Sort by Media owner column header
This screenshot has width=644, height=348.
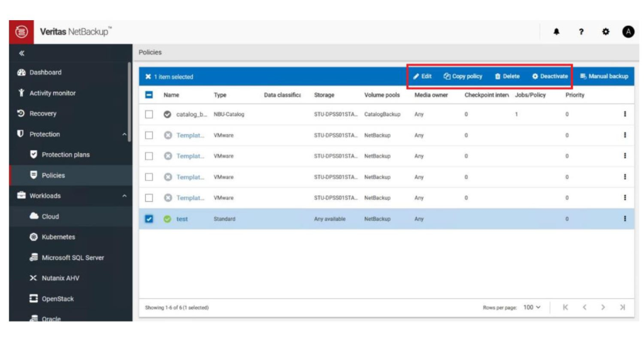431,95
